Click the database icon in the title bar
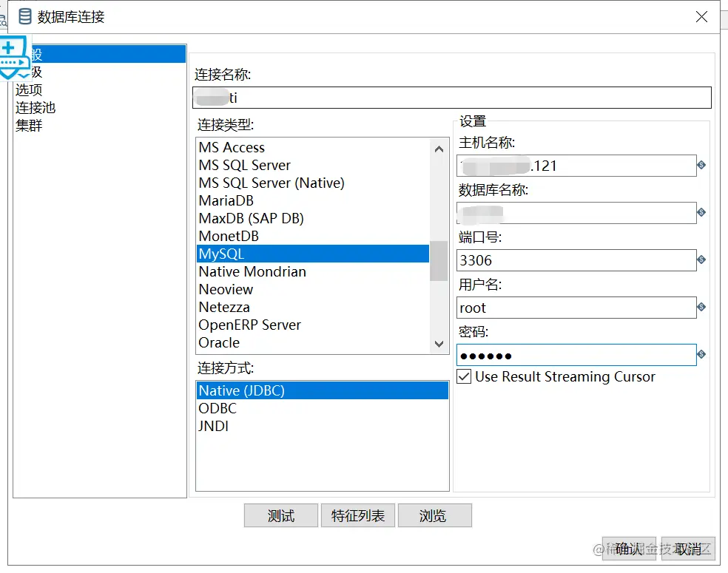728x573 pixels. tap(24, 16)
